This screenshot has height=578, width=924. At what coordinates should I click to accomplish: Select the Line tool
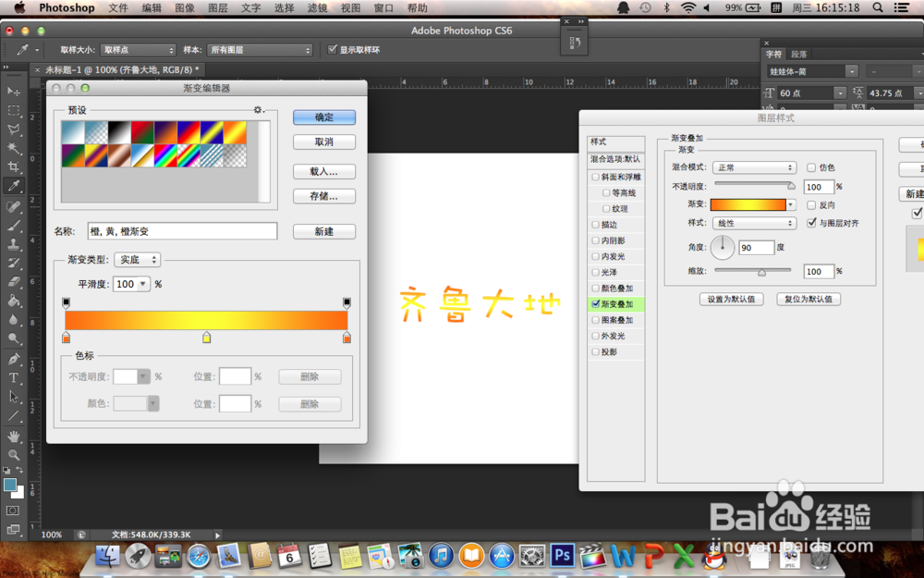pyautogui.click(x=13, y=416)
